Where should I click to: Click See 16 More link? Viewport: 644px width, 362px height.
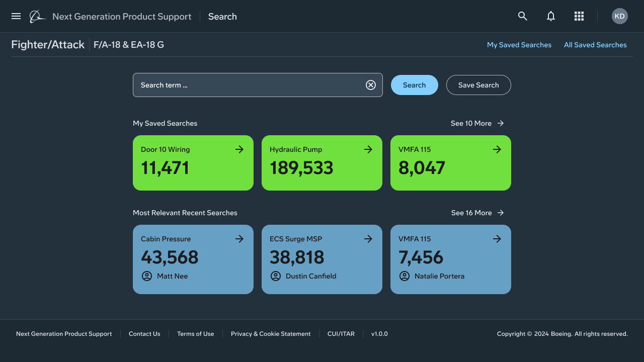[x=471, y=213]
